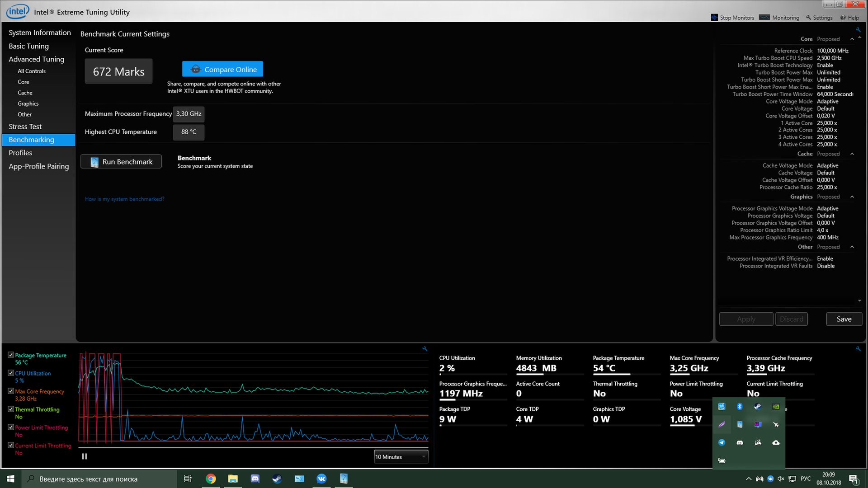868x488 pixels.
Task: Collapse the Core proposed section
Action: click(852, 39)
